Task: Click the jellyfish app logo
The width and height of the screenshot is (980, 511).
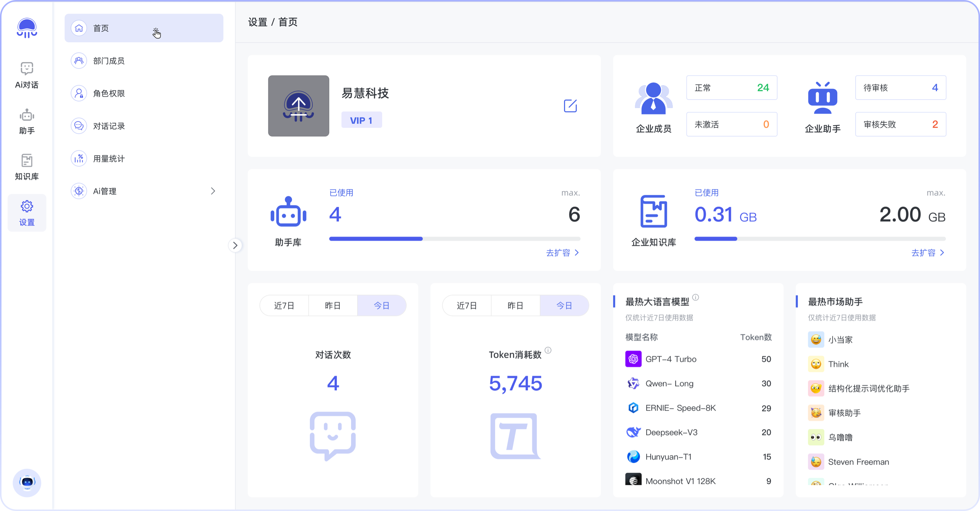Action: pyautogui.click(x=27, y=28)
